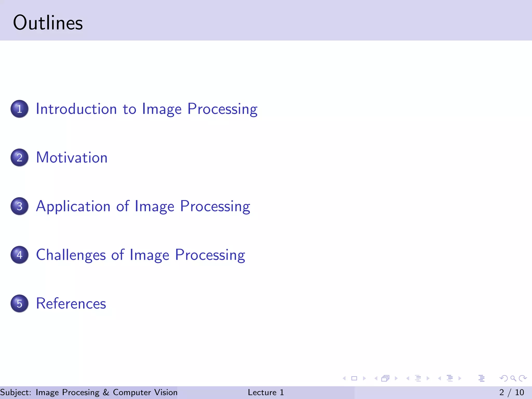Screen dimensions: 532x399
Task: Click the numbered ball 3 bullet
Action: (19, 206)
